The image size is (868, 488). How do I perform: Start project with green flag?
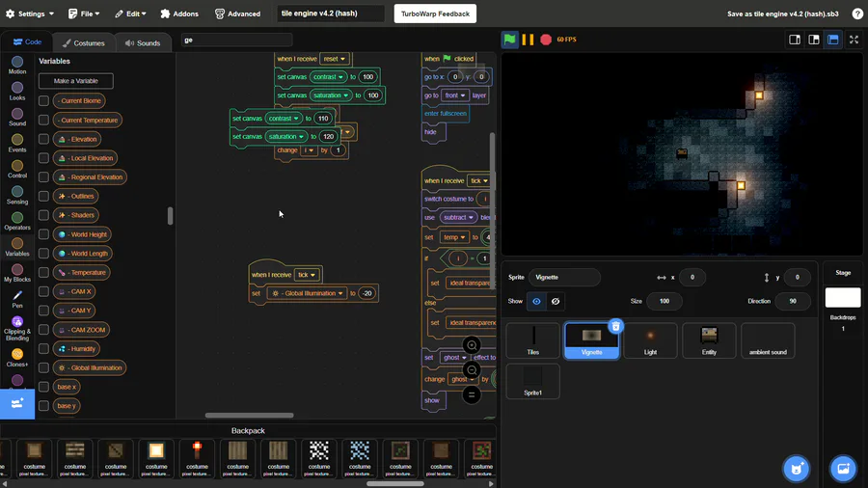point(510,40)
